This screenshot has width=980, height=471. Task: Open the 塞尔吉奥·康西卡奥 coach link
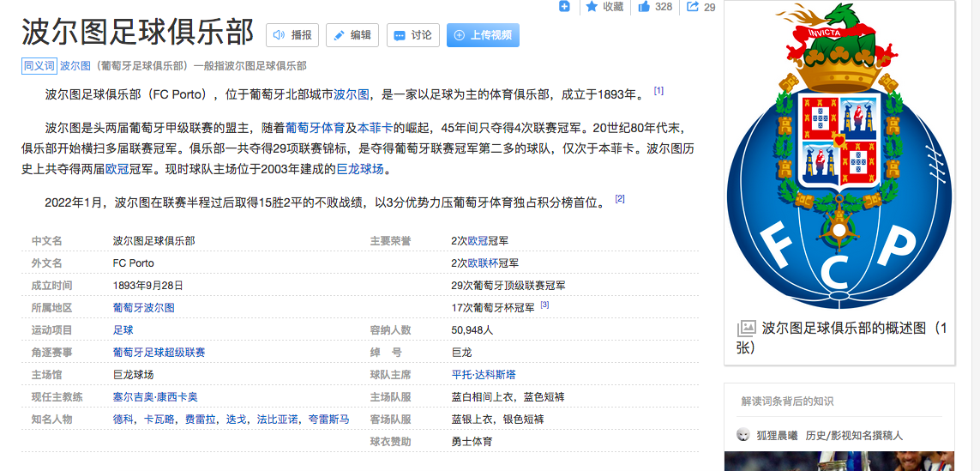[155, 396]
